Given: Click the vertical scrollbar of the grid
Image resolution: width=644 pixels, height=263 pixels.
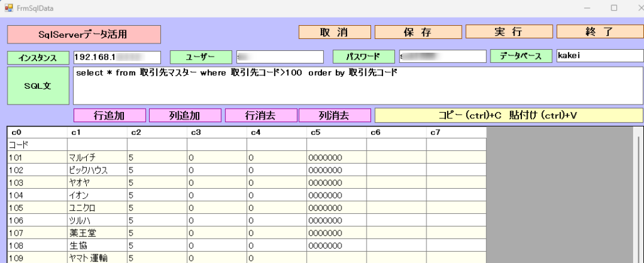Looking at the screenshot, I should (638, 195).
